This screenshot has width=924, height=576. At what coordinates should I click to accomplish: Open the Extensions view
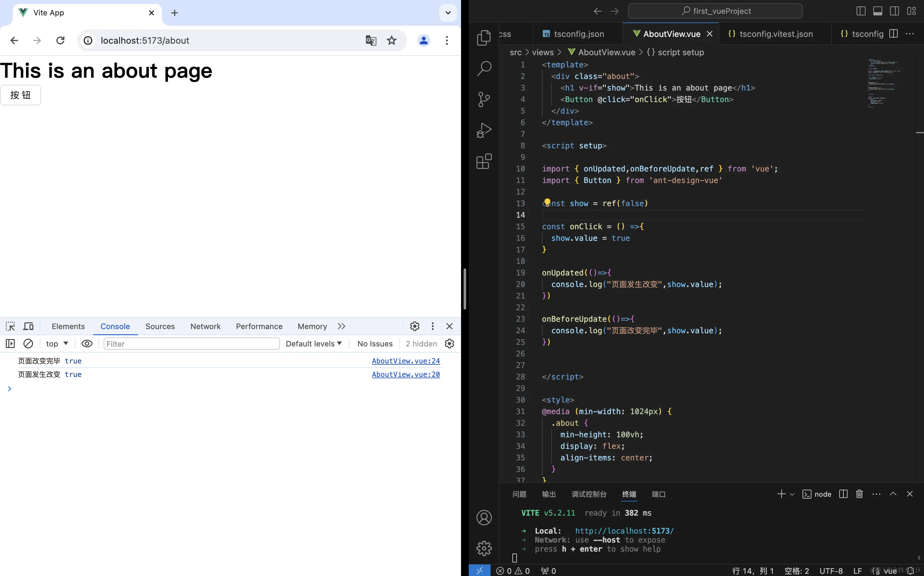pos(484,161)
